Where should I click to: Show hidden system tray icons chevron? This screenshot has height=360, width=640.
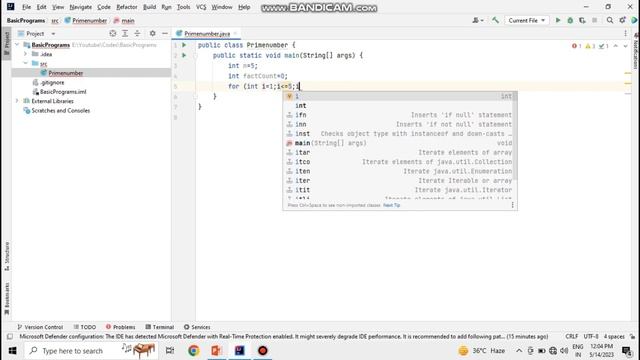518,351
